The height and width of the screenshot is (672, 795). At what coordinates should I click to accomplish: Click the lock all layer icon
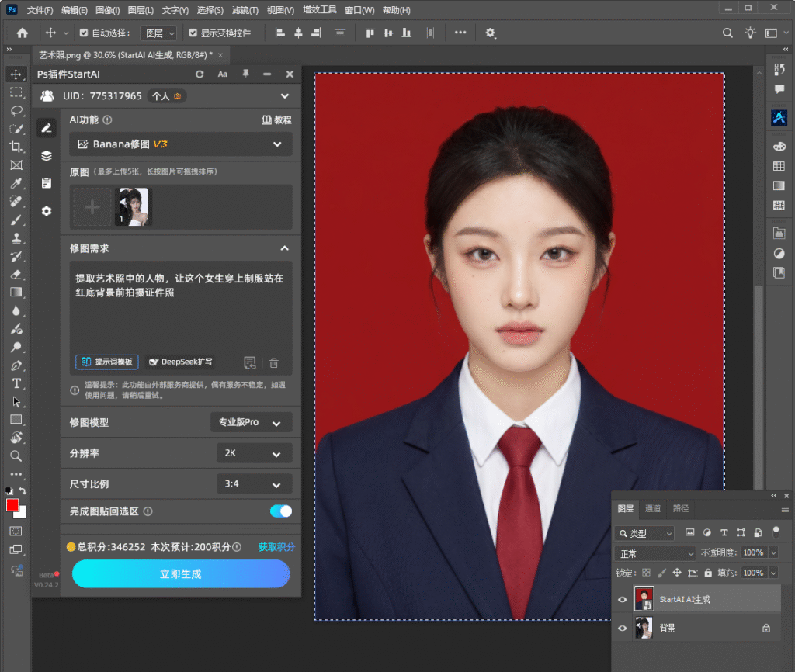(x=708, y=573)
